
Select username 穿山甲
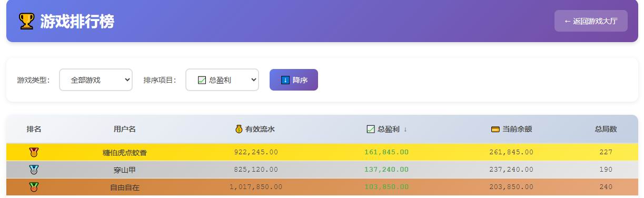tap(125, 170)
